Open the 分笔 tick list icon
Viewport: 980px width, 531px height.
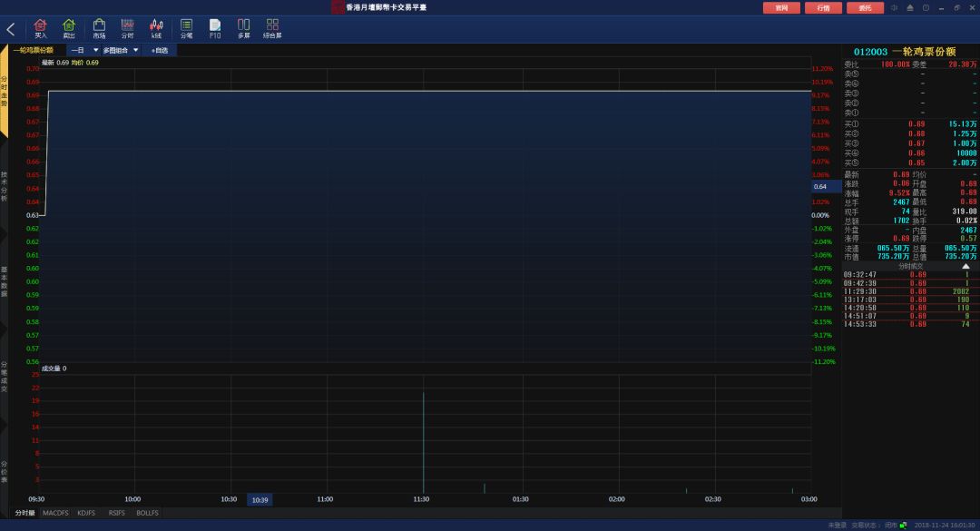[x=186, y=29]
